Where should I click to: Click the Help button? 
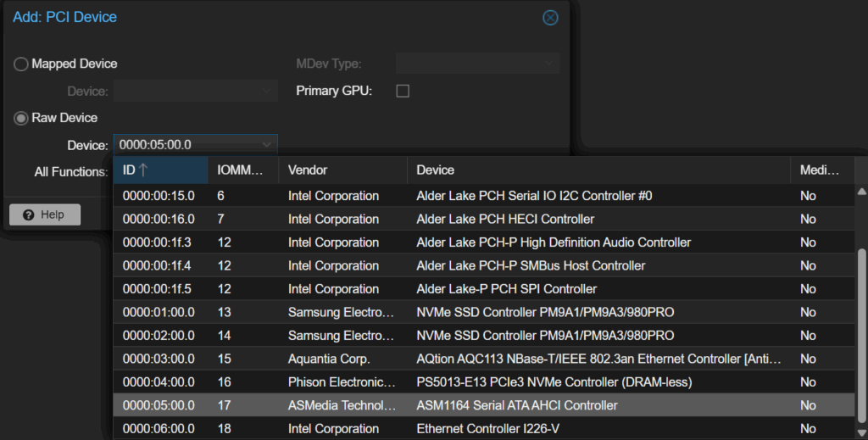[44, 214]
